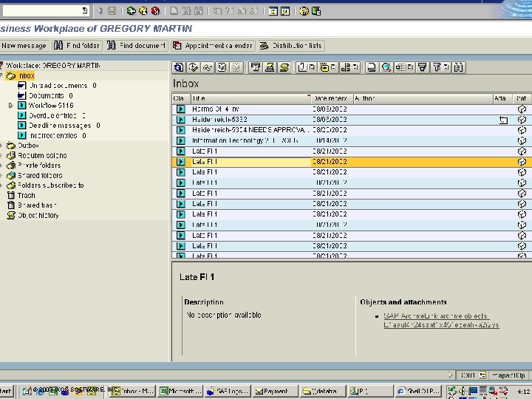Open the SAP ArchiveLink archive objects link
This screenshot has height=399, width=532.
[x=441, y=320]
